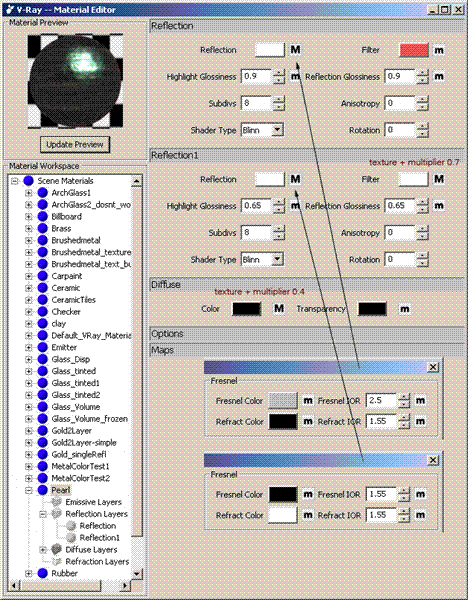The width and height of the screenshot is (468, 600).
Task: Select the Ceramic material sphere icon
Action: pos(42,288)
